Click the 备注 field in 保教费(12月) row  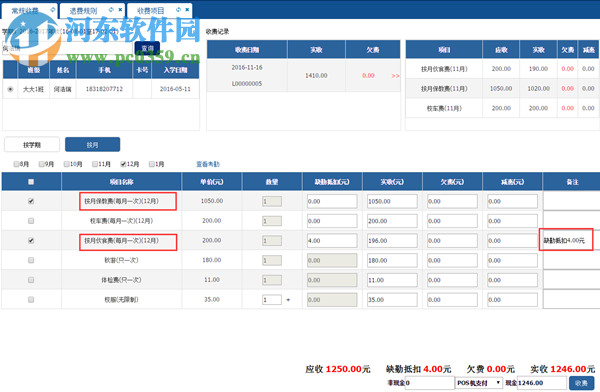click(571, 201)
